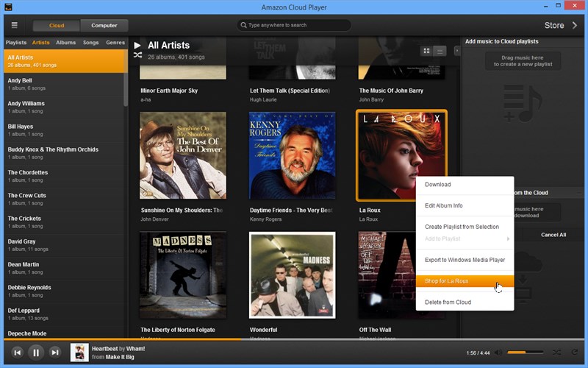Toggle repeat in the player bar

coord(574,353)
